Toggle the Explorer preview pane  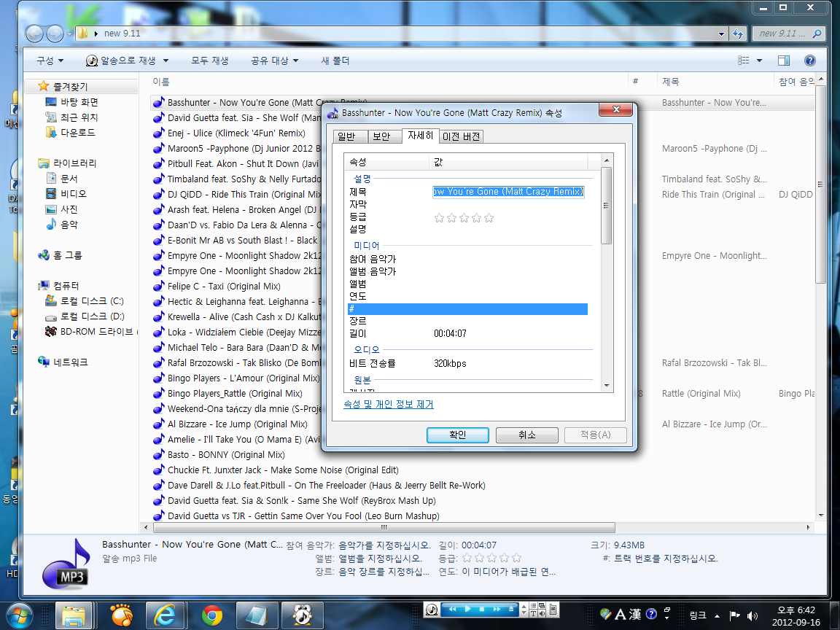coord(784,61)
